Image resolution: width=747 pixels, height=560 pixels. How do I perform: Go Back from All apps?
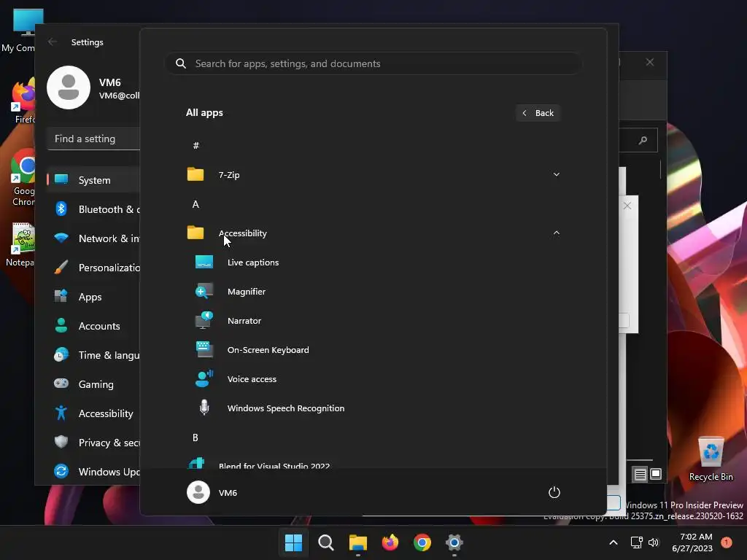pos(538,113)
